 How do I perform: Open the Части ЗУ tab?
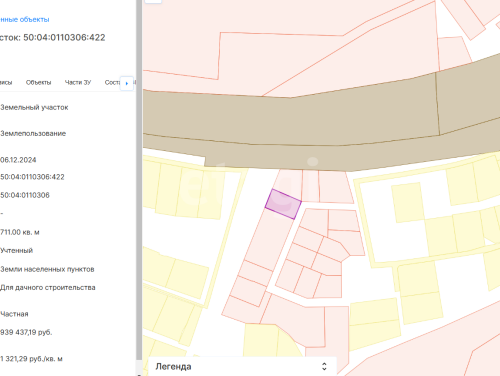[78, 82]
